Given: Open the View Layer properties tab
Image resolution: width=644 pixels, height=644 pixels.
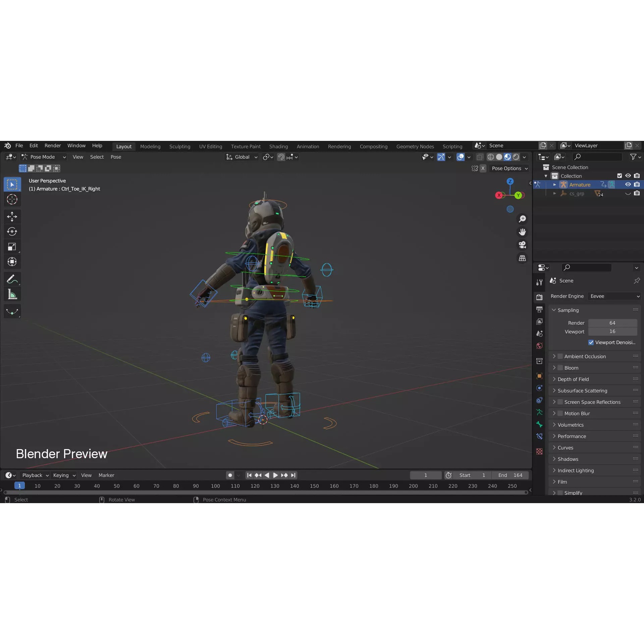Looking at the screenshot, I should (539, 322).
